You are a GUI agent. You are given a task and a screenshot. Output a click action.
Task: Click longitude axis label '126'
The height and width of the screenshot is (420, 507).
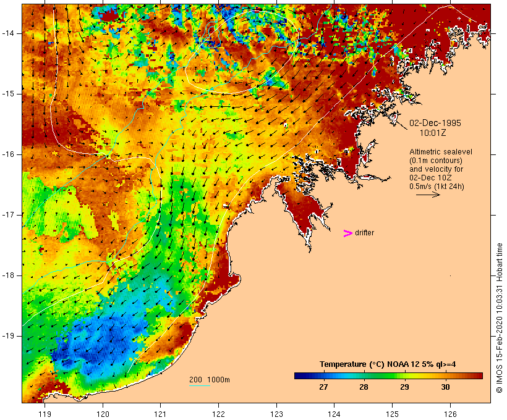click(450, 414)
